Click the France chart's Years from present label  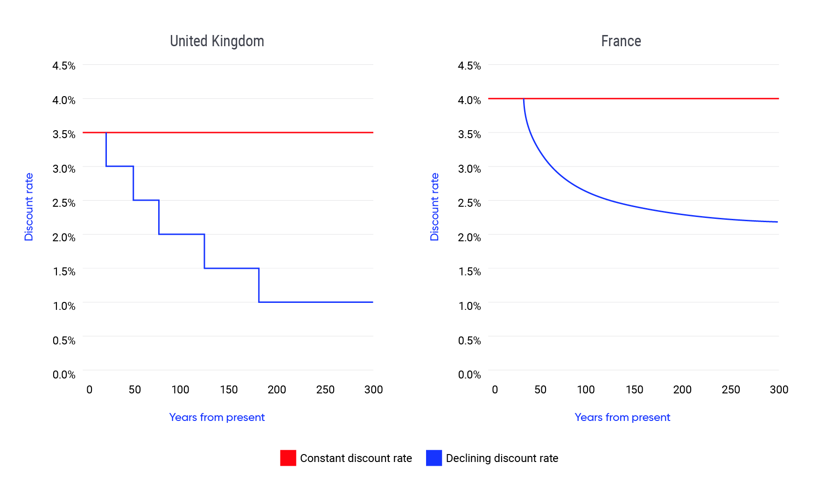(622, 417)
